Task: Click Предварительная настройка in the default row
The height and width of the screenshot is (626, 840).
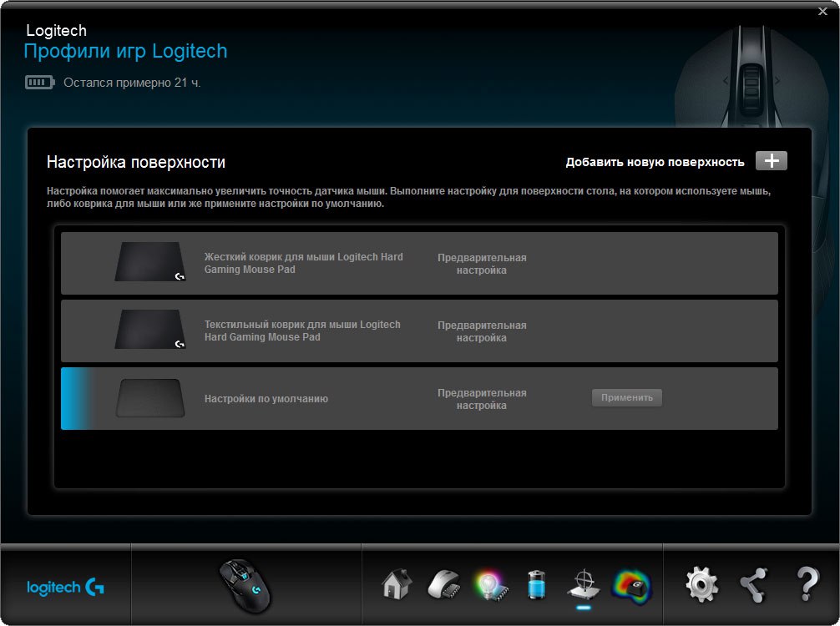Action: coord(482,399)
